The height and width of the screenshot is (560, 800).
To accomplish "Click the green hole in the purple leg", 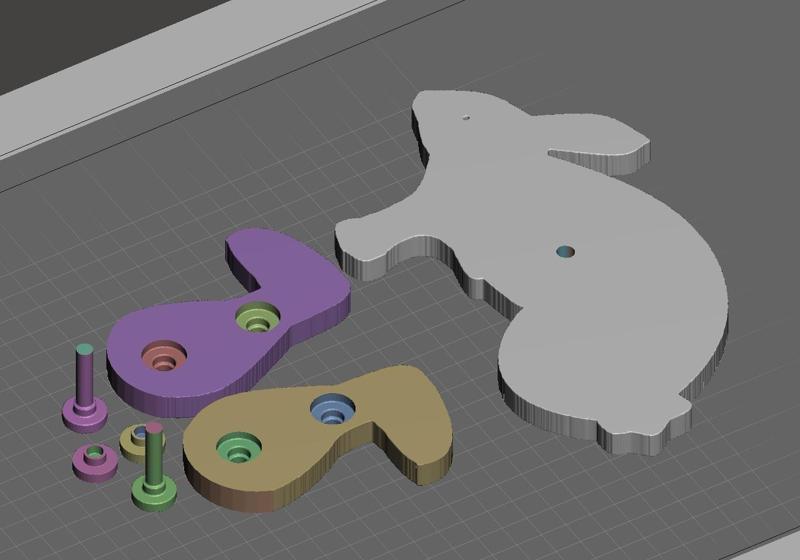I will click(x=258, y=317).
